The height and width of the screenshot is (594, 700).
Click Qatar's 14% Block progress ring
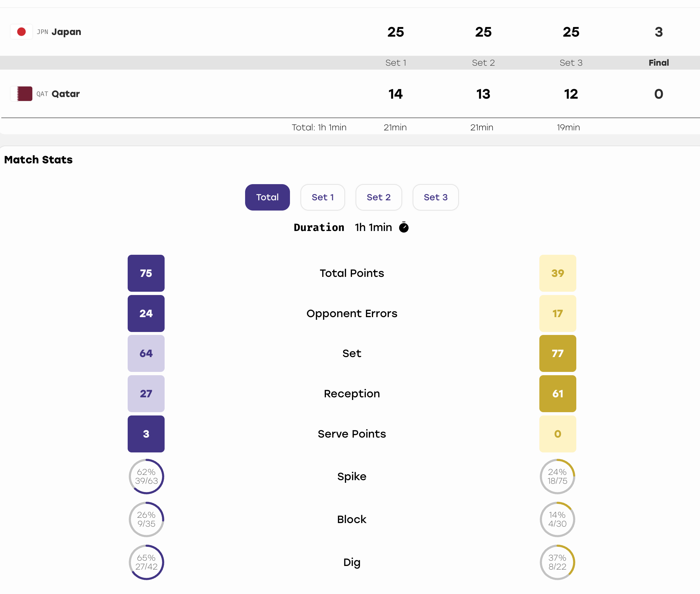click(x=557, y=519)
